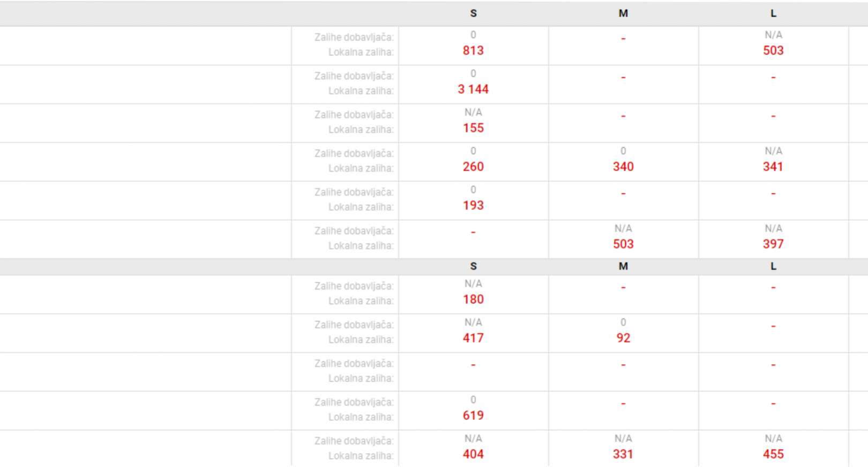This screenshot has width=868, height=467.
Task: Click the S header in top table
Action: [x=473, y=13]
